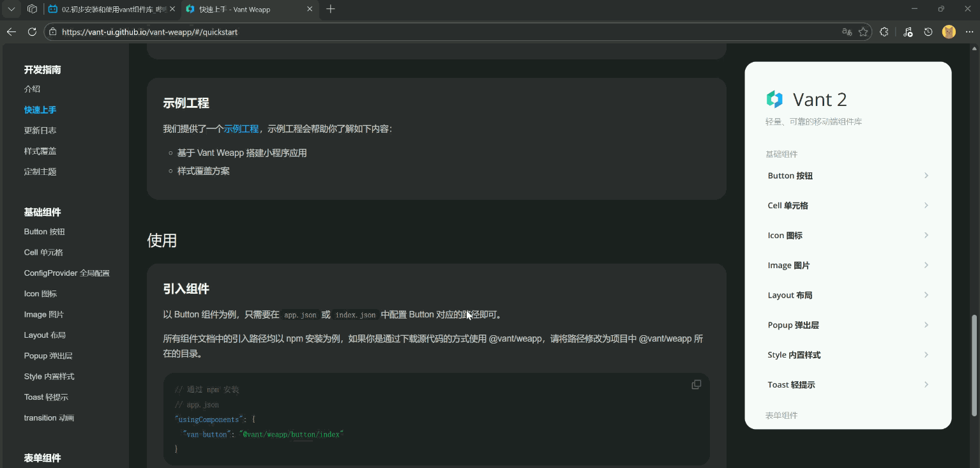980x468 pixels.
Task: Expand Style 内置样式 arrow in the preview panel
Action: pos(926,355)
